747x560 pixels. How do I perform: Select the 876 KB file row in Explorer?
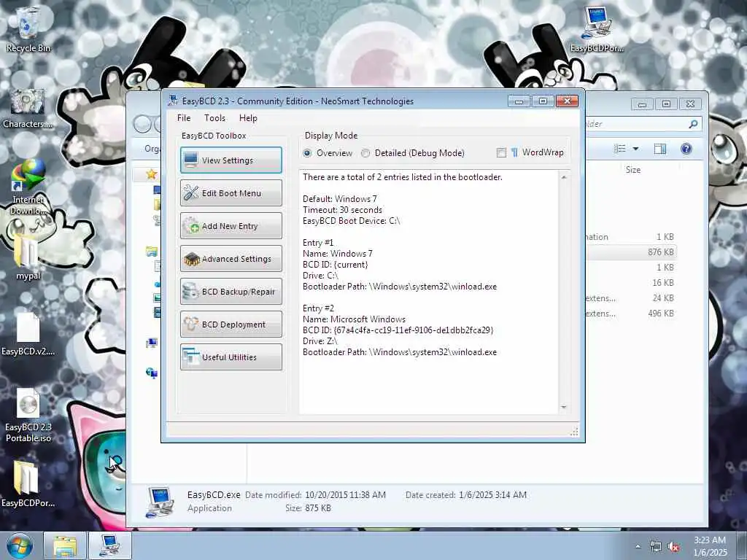point(631,252)
